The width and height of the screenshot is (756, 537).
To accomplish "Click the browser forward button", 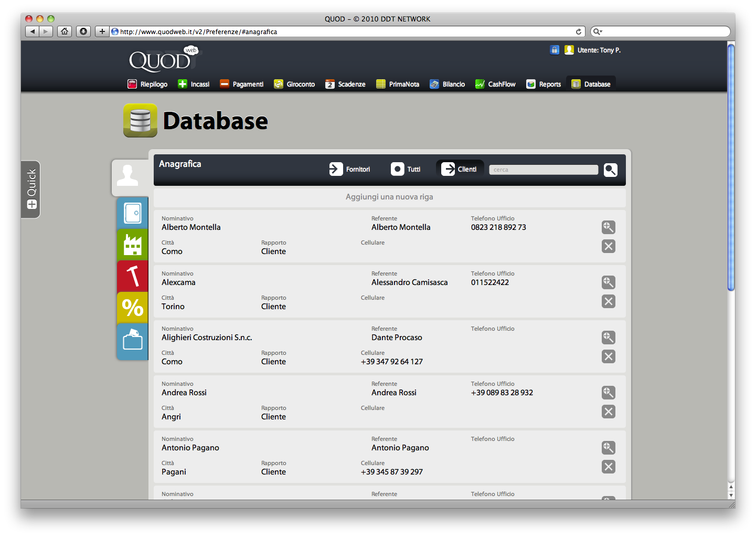I will [46, 31].
